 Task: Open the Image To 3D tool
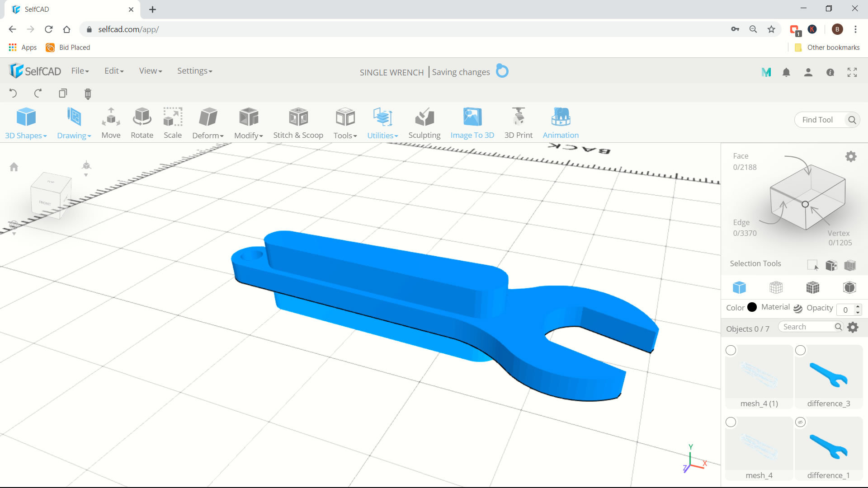click(x=472, y=123)
